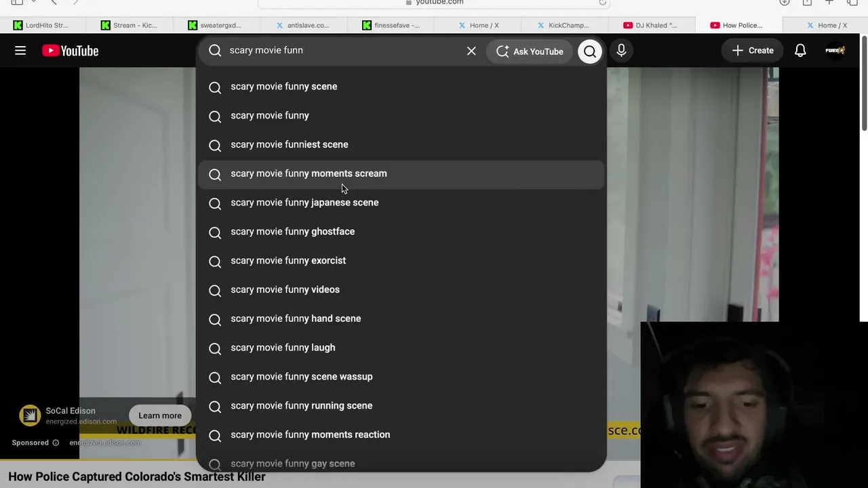Pick 'scary movie funny laugh' suggestion
This screenshot has width=868, height=488.
pyautogui.click(x=401, y=348)
